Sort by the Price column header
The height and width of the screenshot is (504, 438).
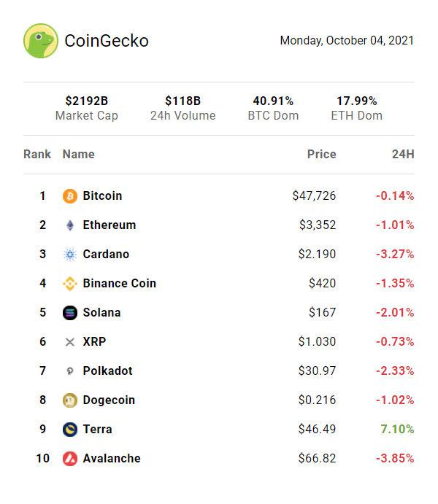coord(321,154)
